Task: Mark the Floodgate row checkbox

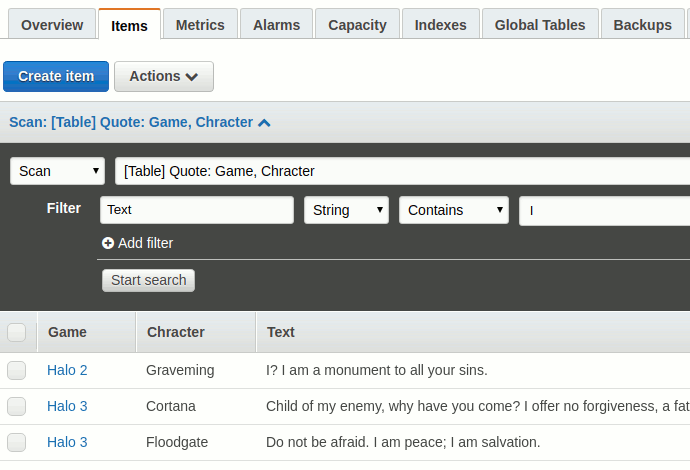Action: [x=17, y=442]
